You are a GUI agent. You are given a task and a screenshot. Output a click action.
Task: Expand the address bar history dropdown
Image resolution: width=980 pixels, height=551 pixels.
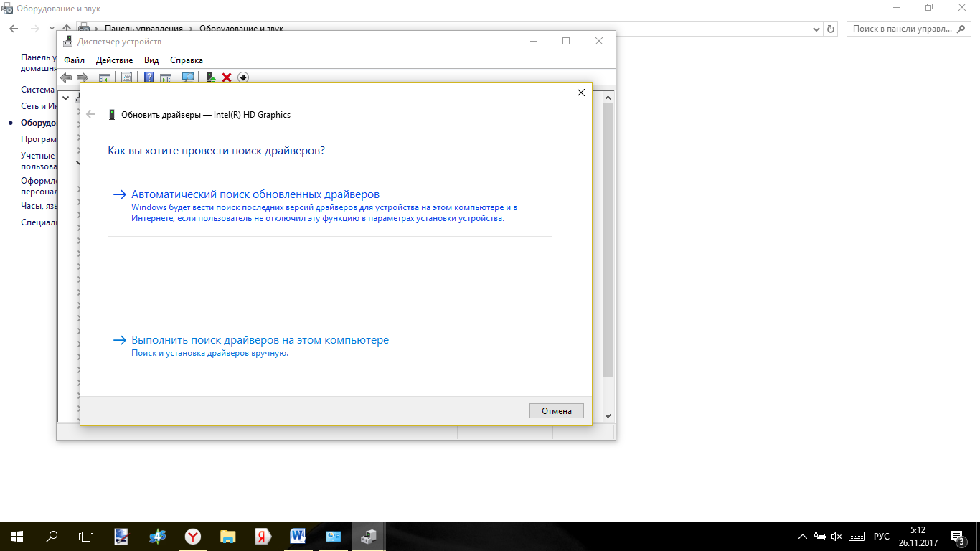click(816, 29)
